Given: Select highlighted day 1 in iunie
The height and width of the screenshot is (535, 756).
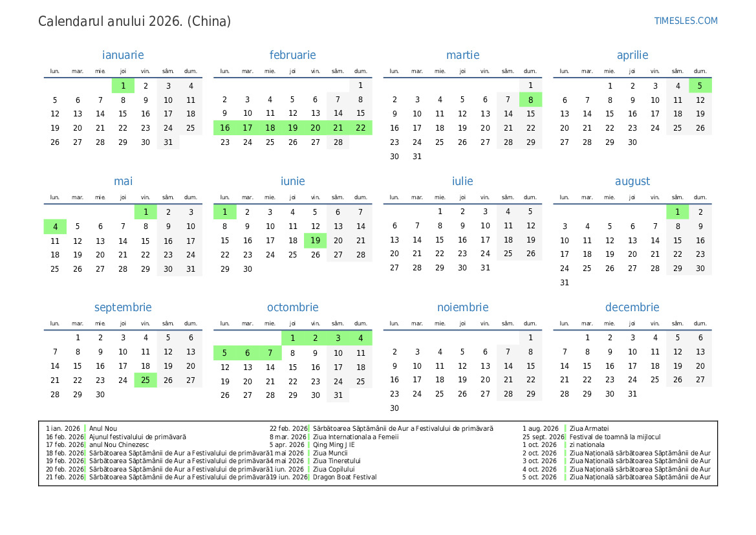Looking at the screenshot, I should [224, 212].
